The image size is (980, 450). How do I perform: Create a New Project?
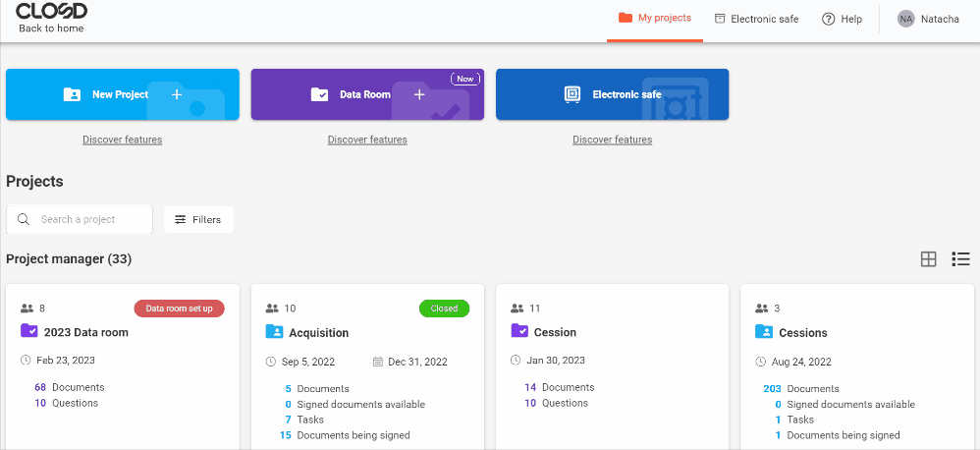(x=122, y=94)
